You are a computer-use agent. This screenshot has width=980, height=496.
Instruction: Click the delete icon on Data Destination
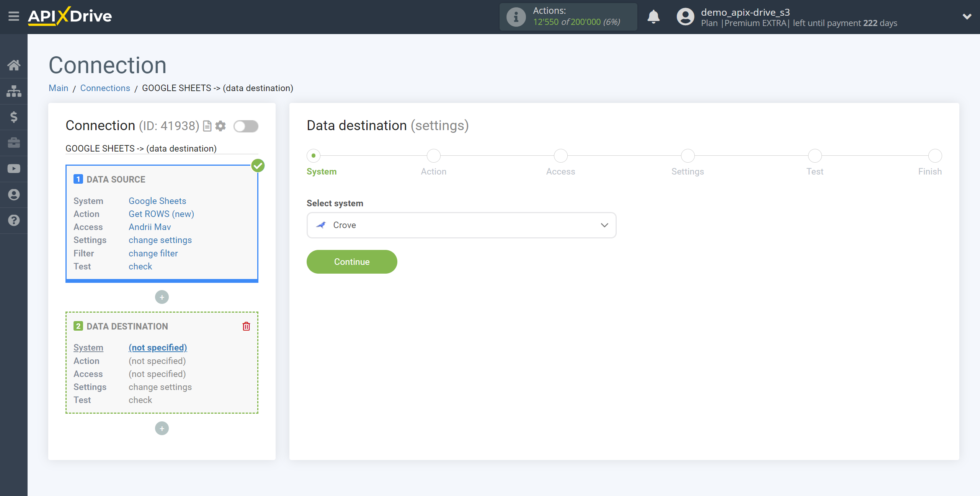point(246,326)
